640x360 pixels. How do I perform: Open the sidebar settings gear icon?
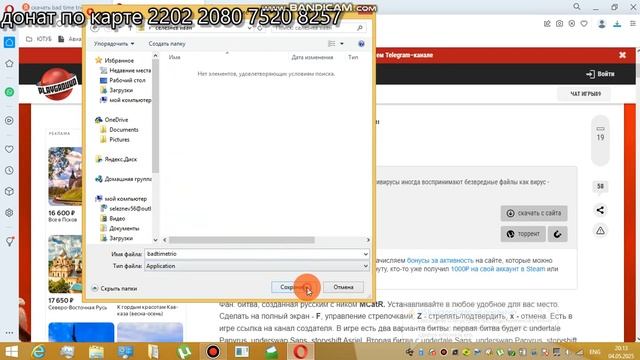coord(9,213)
